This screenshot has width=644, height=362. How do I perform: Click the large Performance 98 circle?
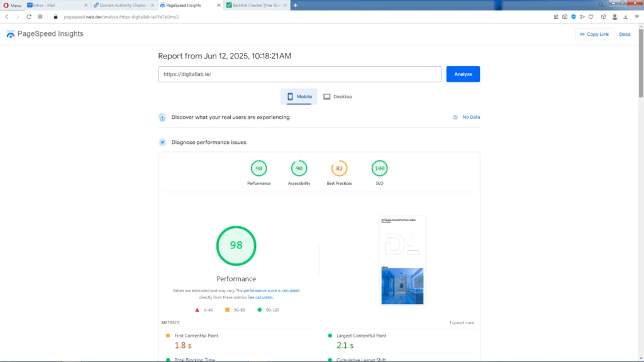pos(236,246)
